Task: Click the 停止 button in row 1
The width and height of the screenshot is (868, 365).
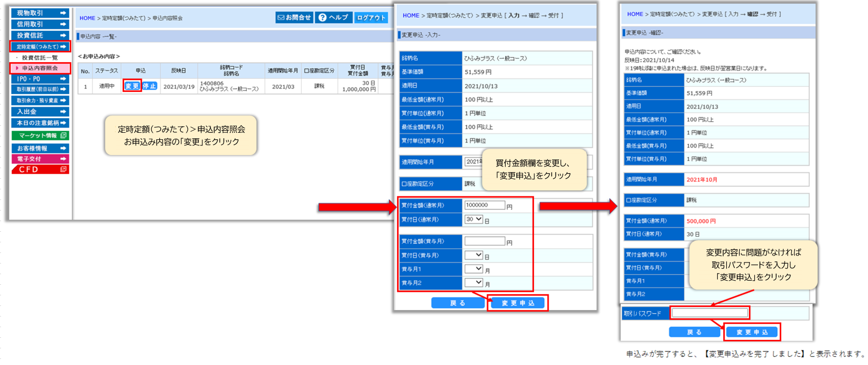Action: pyautogui.click(x=149, y=86)
